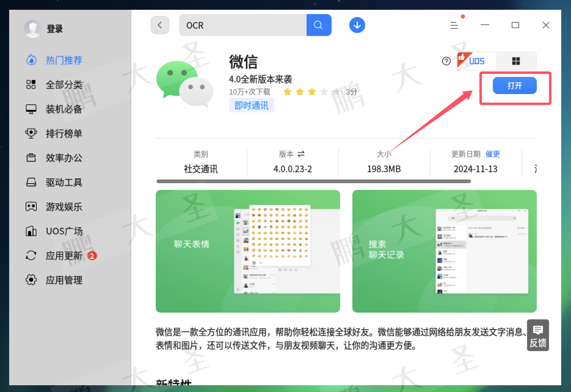Click the 社交通讯 category value
Image resolution: width=571 pixels, height=392 pixels.
[x=201, y=169]
